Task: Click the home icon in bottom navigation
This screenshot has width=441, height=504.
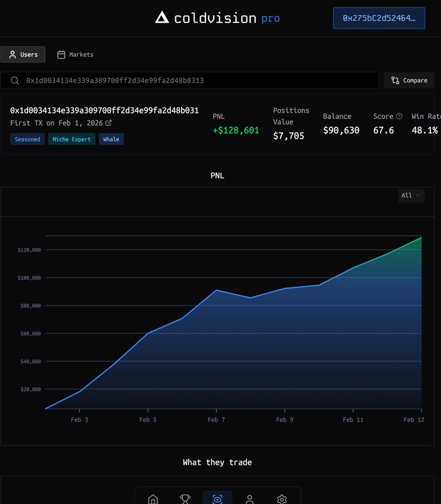Action: (153, 499)
